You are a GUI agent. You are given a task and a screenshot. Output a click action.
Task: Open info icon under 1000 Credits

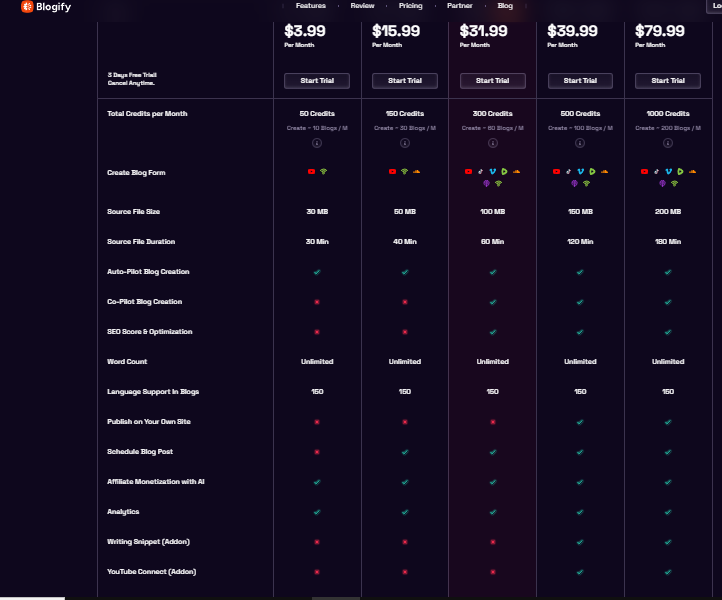click(668, 143)
